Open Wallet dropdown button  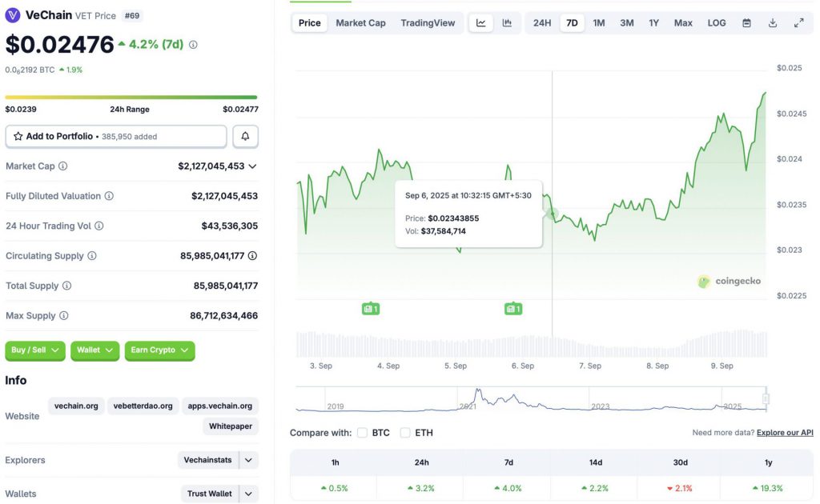pyautogui.click(x=94, y=350)
